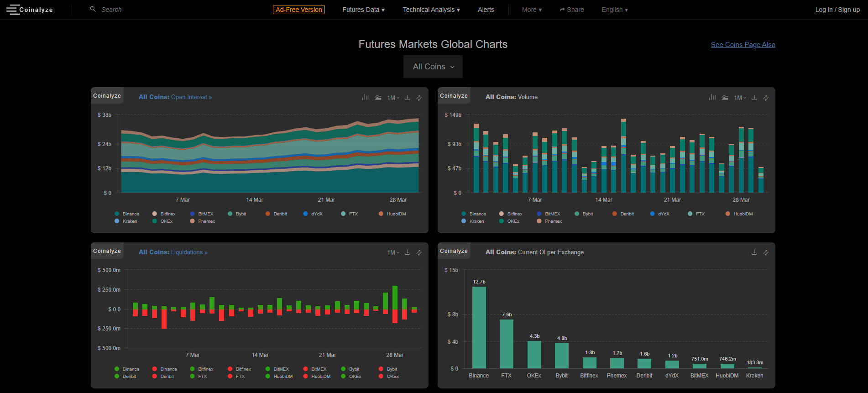Click the Share option in top bar
The width and height of the screenshot is (868, 393).
coord(572,10)
